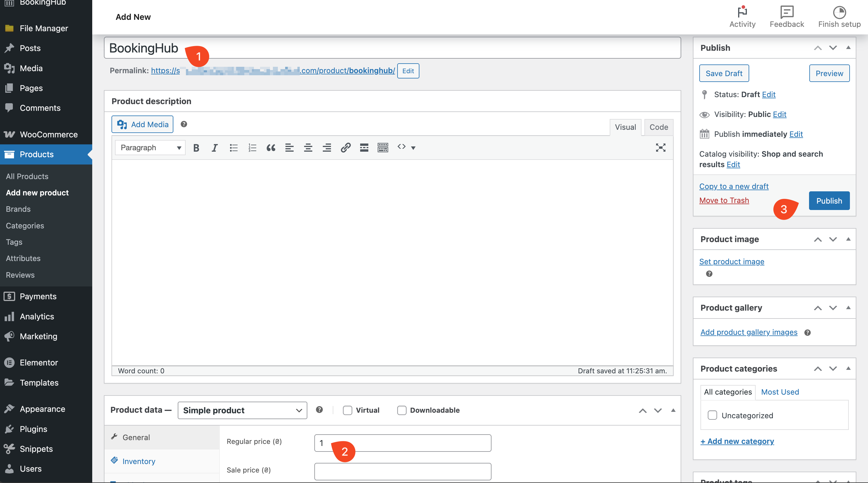Insert a numbered list
Image resolution: width=868 pixels, height=483 pixels.
(252, 148)
